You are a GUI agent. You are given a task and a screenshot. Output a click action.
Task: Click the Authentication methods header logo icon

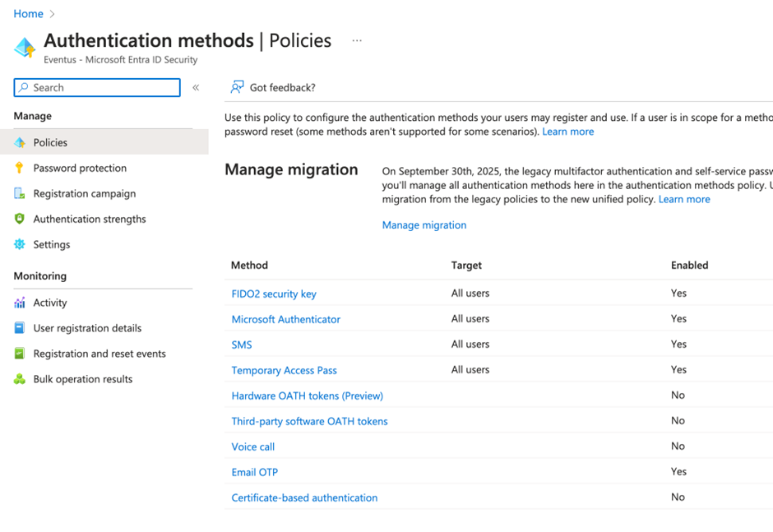25,48
